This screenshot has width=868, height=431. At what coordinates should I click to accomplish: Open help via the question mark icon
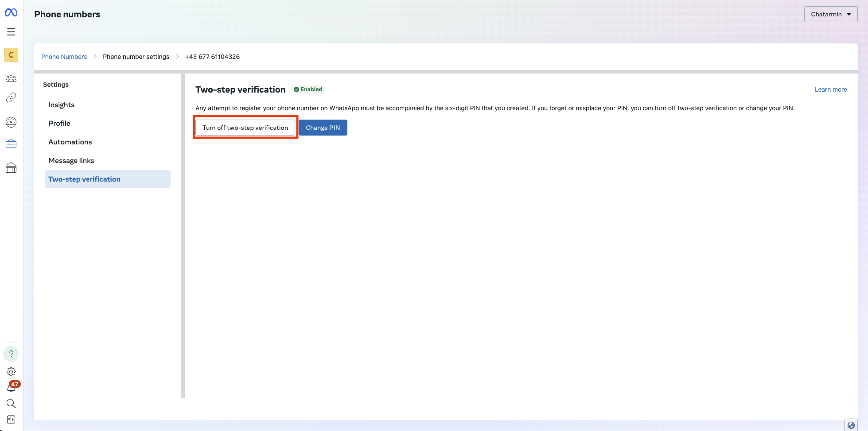(11, 353)
